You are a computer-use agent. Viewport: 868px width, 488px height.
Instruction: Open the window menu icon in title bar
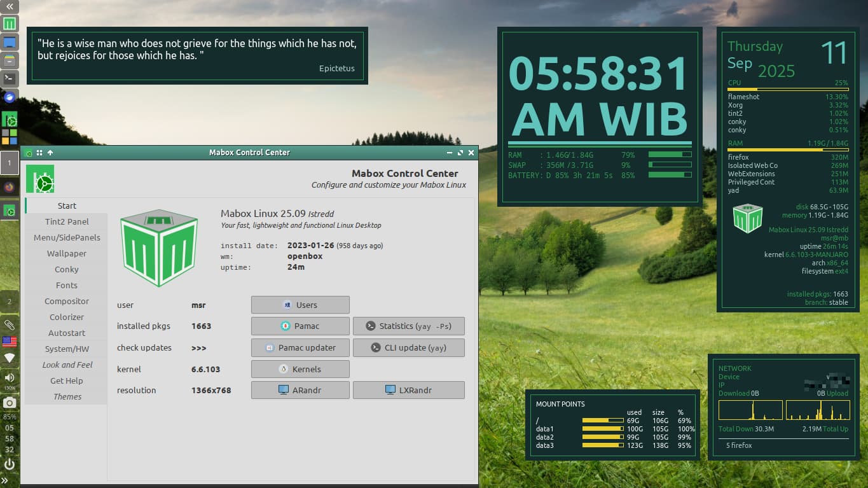click(x=29, y=153)
